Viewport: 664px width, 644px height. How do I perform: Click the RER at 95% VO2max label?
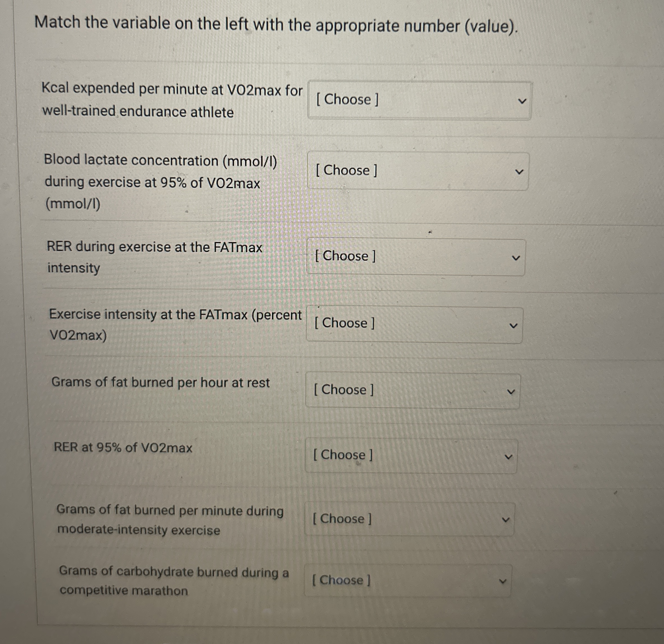pyautogui.click(x=123, y=447)
